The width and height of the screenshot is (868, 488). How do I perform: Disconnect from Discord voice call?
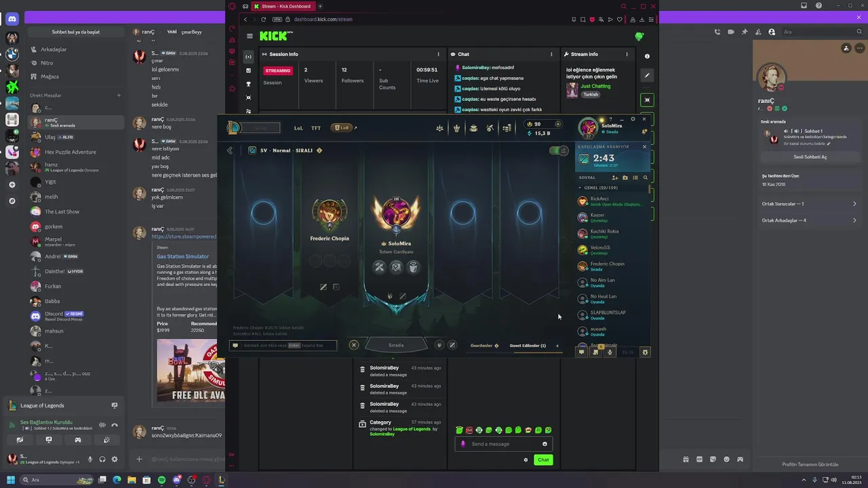pyautogui.click(x=115, y=425)
